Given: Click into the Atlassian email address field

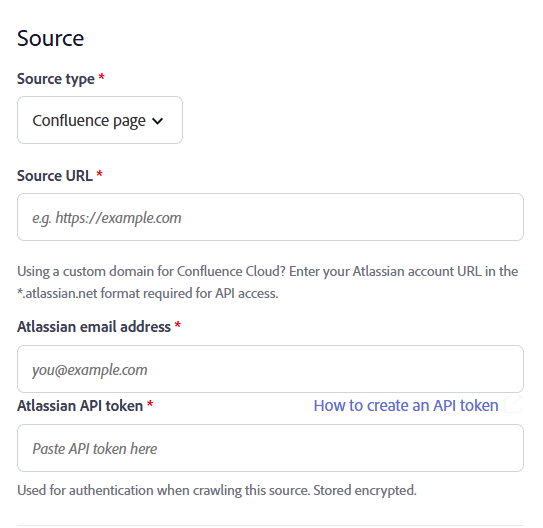Looking at the screenshot, I should coord(270,369).
